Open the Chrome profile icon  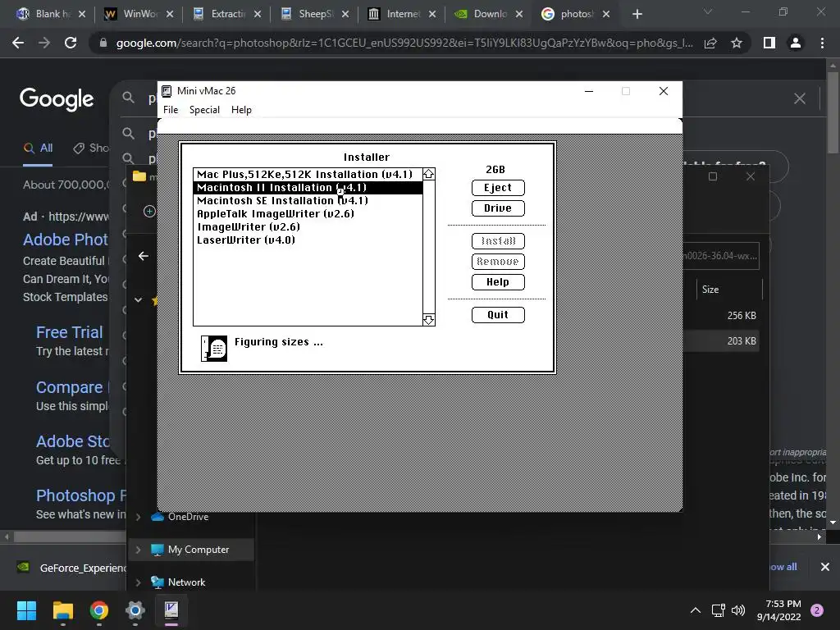pyautogui.click(x=796, y=43)
